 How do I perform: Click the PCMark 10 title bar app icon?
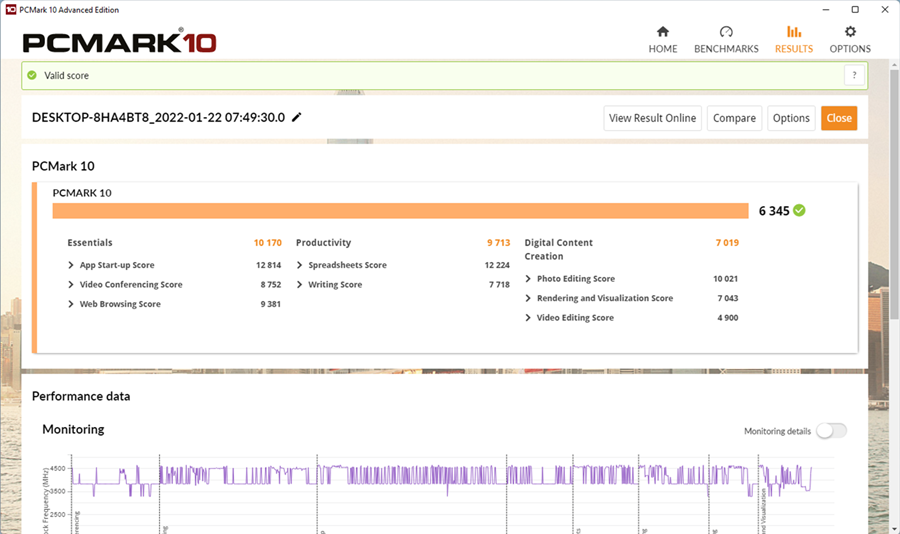click(10, 10)
